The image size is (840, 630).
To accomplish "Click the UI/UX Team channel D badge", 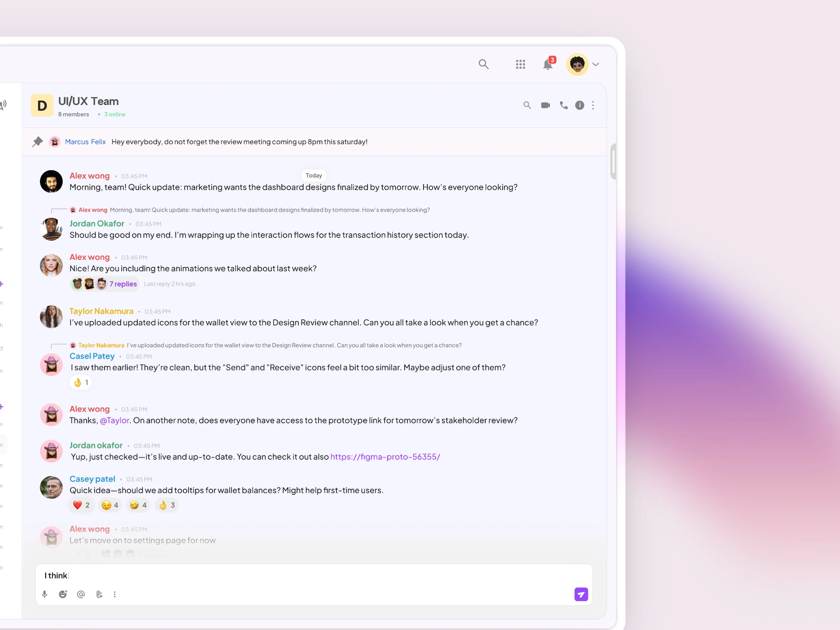I will click(42, 105).
